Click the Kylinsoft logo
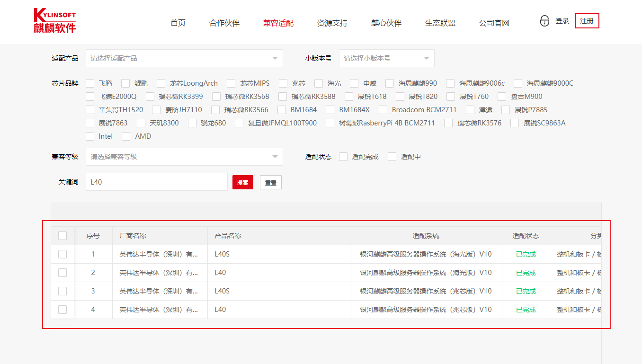This screenshot has width=642, height=364. (55, 21)
